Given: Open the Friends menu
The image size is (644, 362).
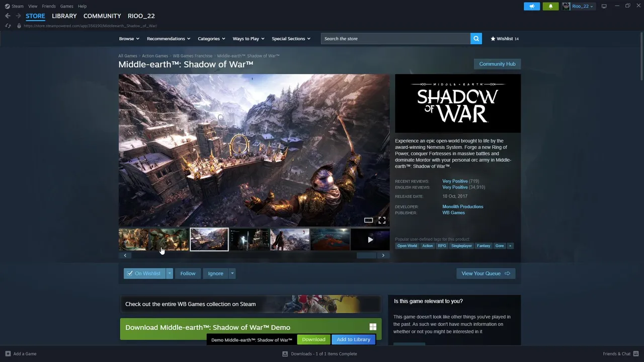Looking at the screenshot, I should (49, 6).
